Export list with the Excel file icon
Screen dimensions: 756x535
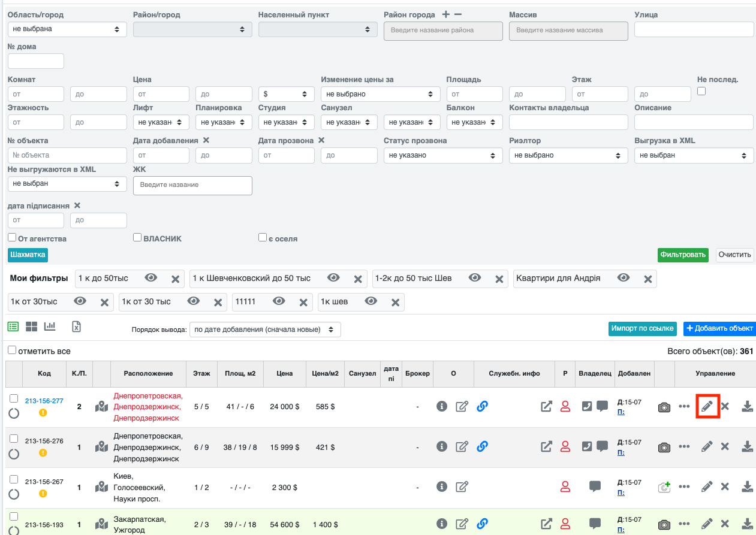coord(76,327)
